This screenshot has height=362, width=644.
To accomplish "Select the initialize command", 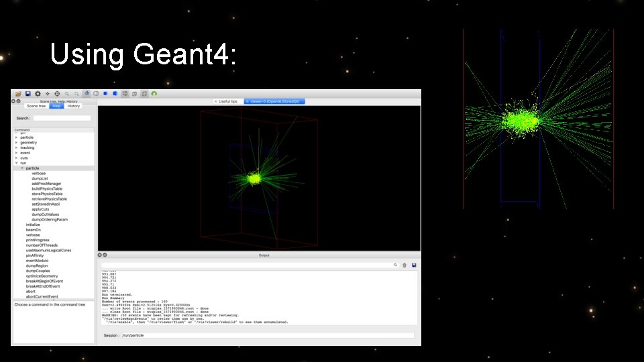I will [x=33, y=225].
